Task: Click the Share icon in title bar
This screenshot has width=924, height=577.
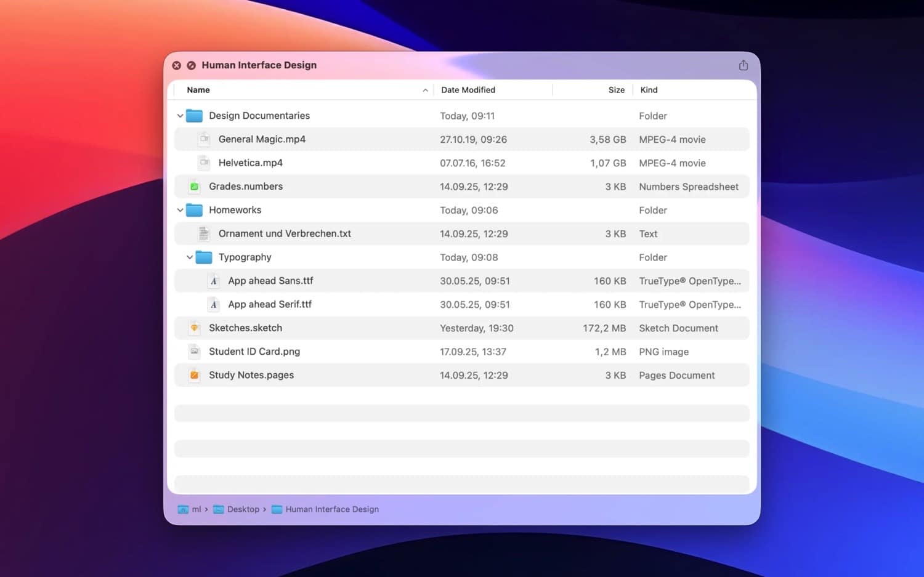Action: click(x=744, y=65)
